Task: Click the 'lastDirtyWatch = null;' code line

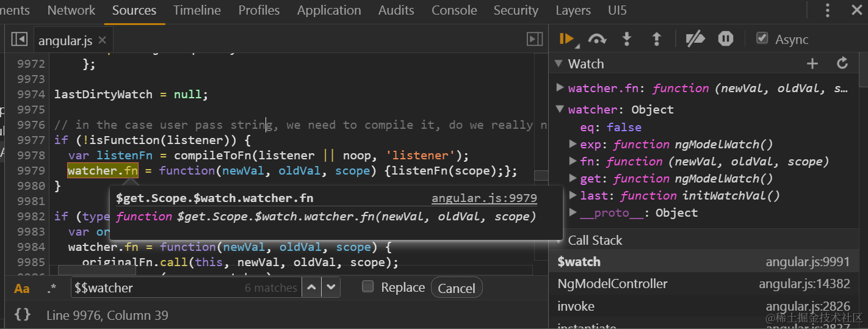Action: [131, 94]
